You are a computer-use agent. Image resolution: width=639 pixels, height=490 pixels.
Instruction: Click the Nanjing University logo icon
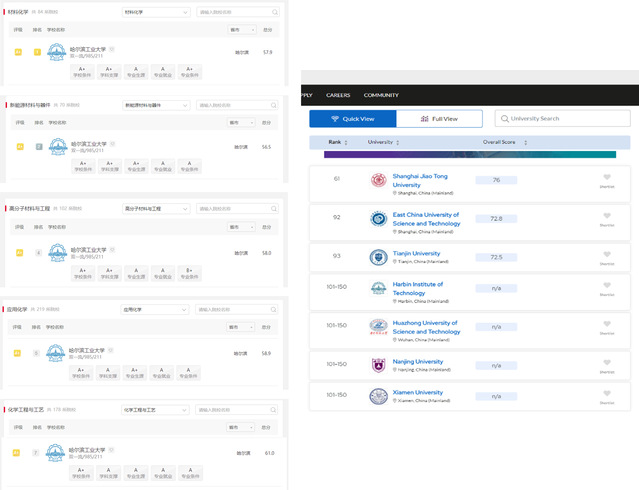coord(378,365)
